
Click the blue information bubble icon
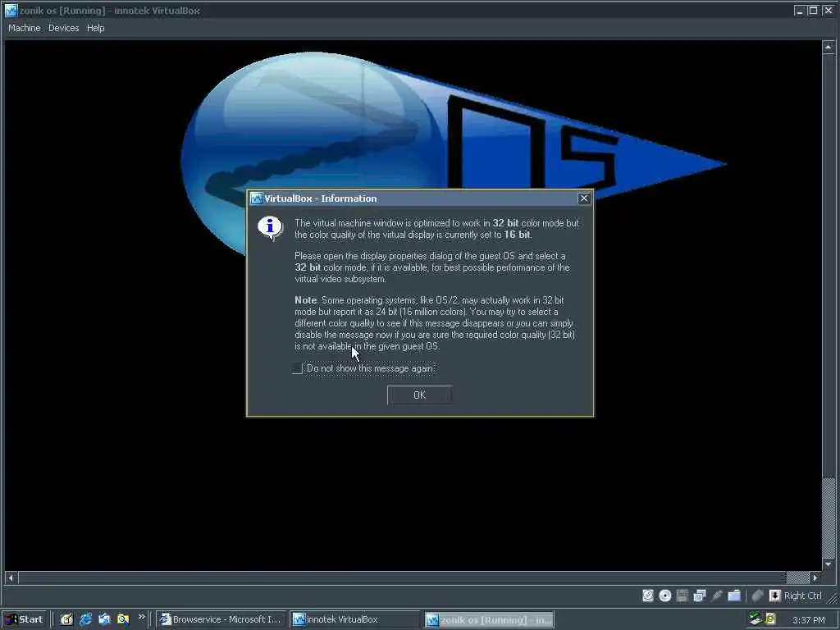point(270,228)
